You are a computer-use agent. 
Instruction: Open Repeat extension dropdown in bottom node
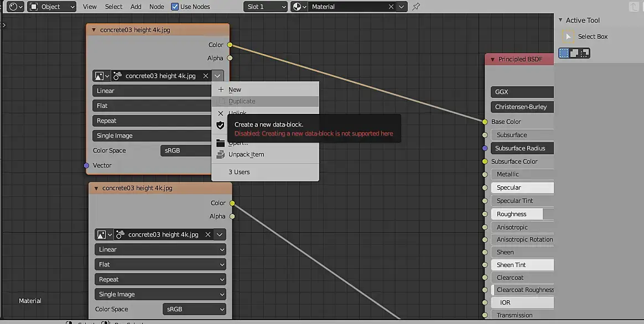pos(160,279)
